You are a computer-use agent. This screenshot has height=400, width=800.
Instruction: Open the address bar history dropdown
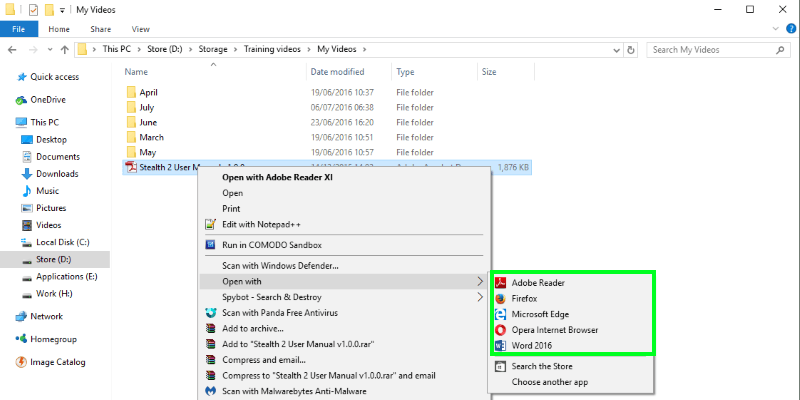(616, 50)
